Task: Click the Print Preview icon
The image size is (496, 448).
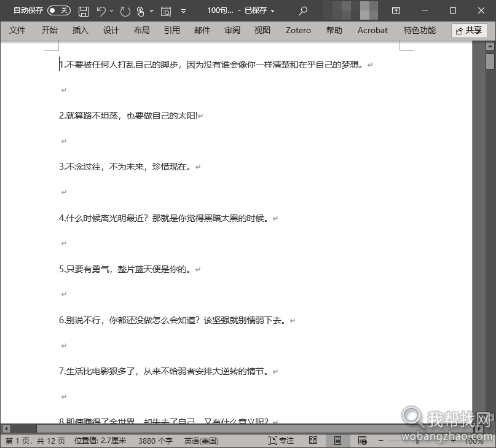Action: 166,12
